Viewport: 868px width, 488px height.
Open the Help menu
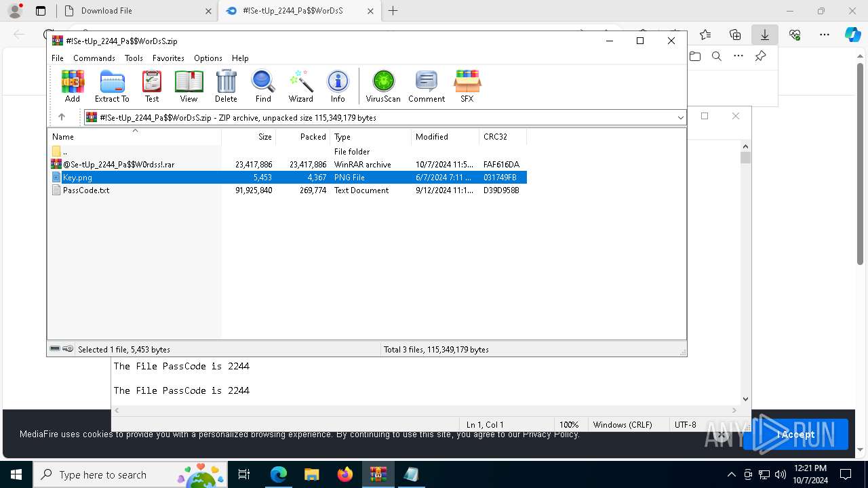point(240,58)
